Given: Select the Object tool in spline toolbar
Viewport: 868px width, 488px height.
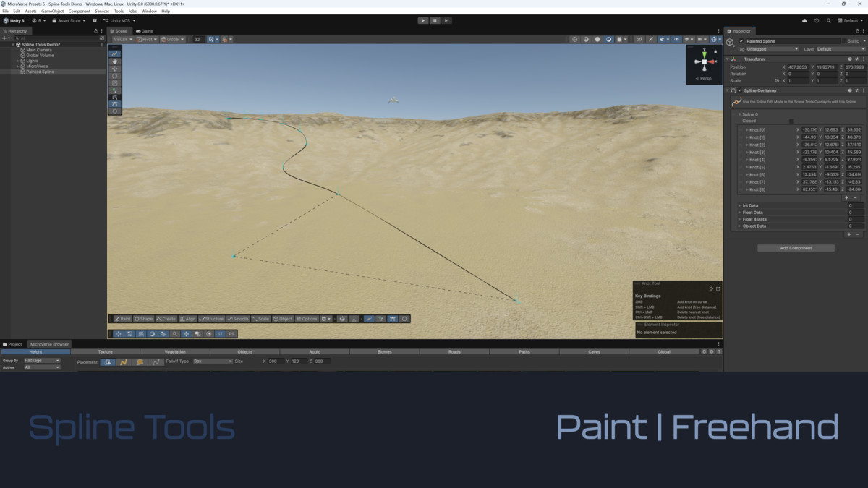Looking at the screenshot, I should coord(283,319).
